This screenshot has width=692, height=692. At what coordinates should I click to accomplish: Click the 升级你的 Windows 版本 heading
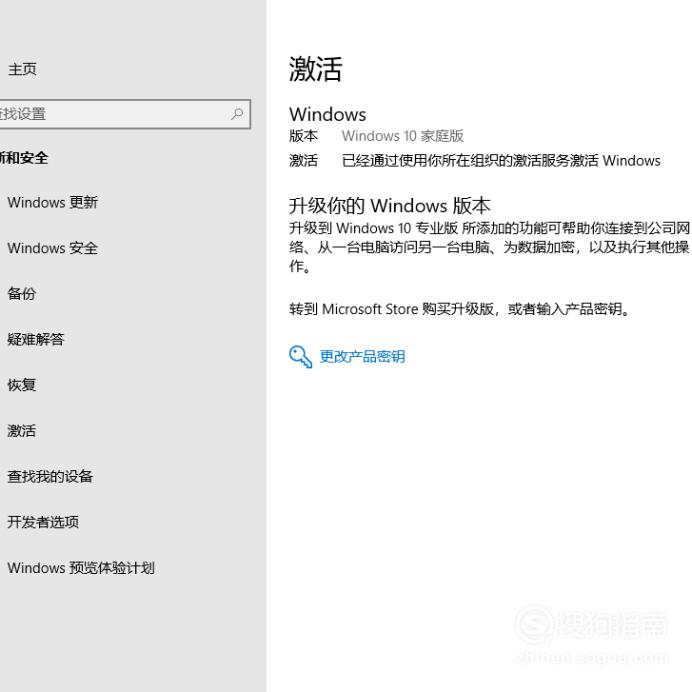(390, 206)
